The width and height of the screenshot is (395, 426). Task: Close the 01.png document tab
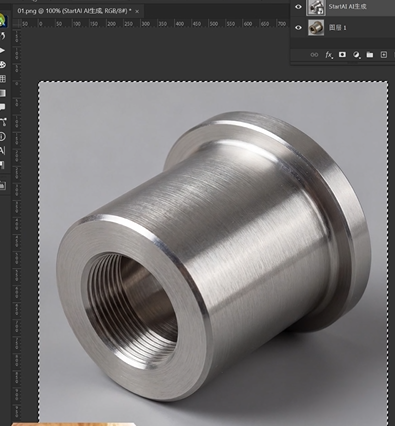coord(137,11)
